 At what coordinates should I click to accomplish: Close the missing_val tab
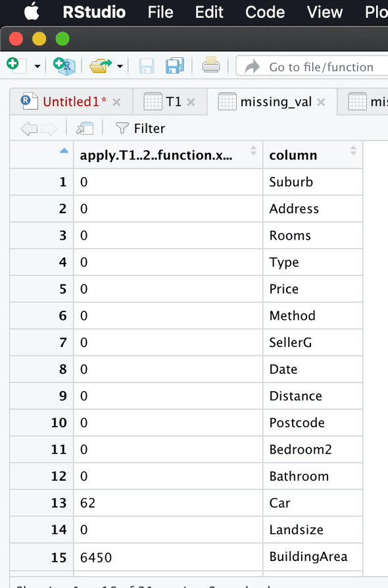(321, 102)
